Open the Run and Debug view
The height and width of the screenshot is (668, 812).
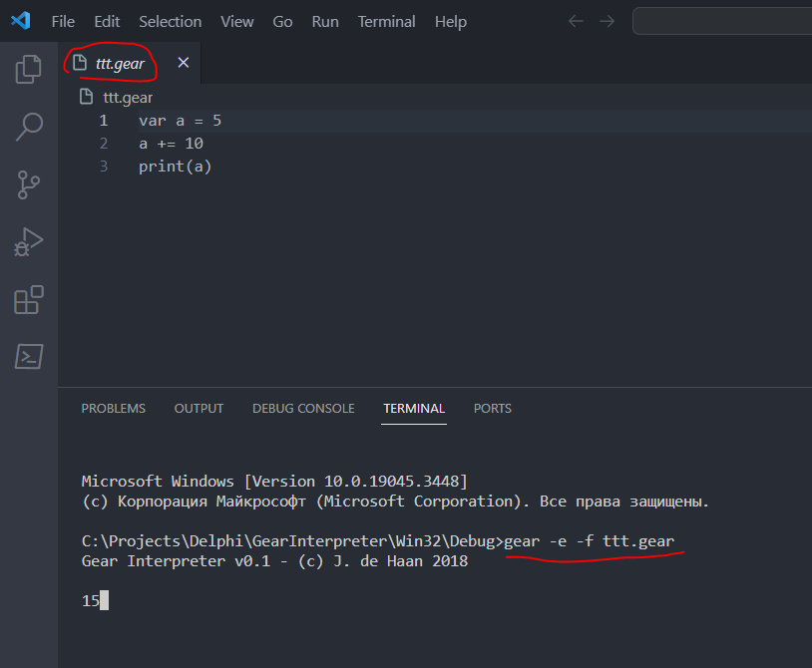click(29, 242)
